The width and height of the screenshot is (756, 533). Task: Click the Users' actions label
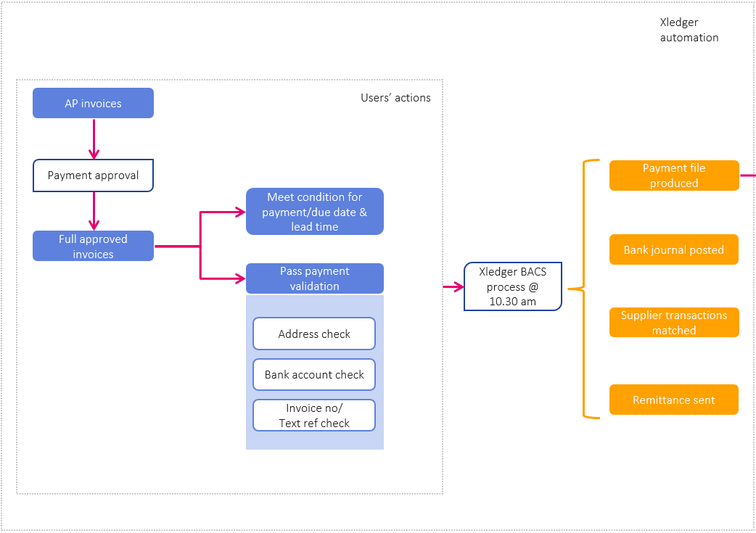396,97
